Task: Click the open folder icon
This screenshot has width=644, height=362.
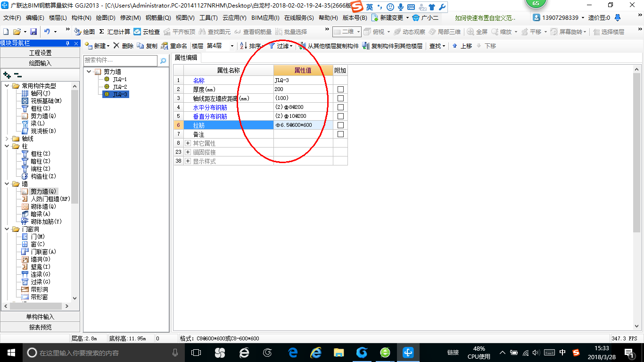Action: click(17, 32)
